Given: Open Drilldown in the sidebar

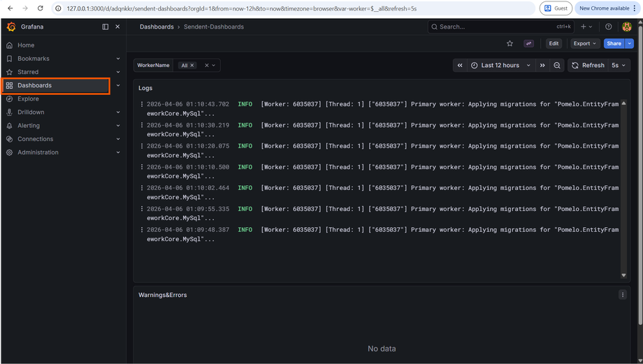Looking at the screenshot, I should click(31, 112).
